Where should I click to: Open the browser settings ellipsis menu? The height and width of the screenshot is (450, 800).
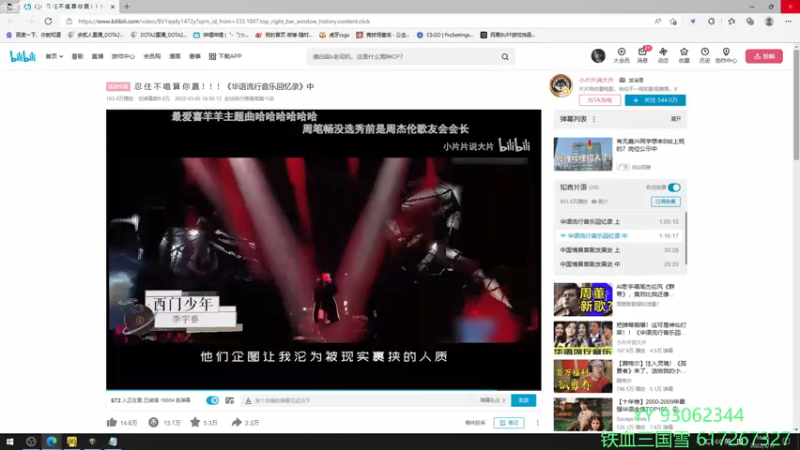[x=788, y=21]
